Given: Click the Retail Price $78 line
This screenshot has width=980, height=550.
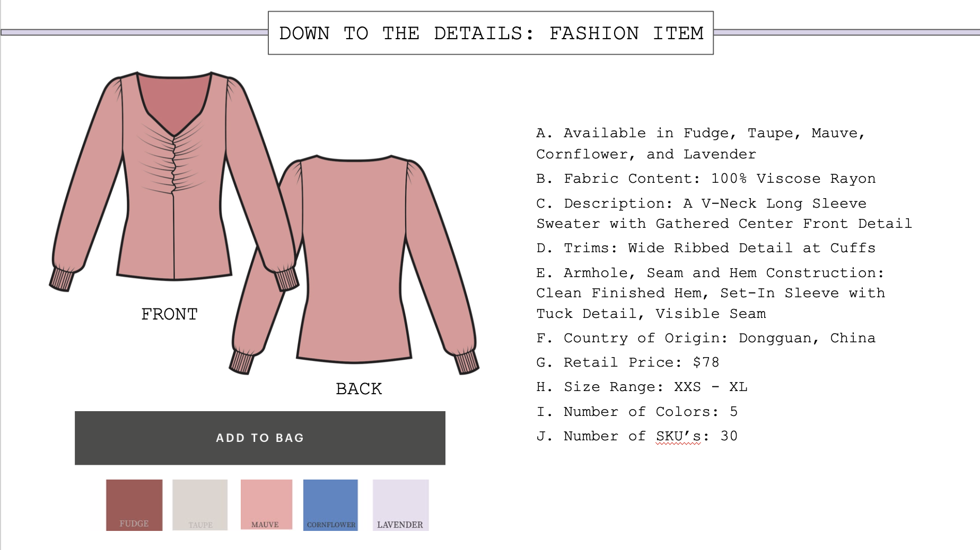Looking at the screenshot, I should (x=628, y=362).
